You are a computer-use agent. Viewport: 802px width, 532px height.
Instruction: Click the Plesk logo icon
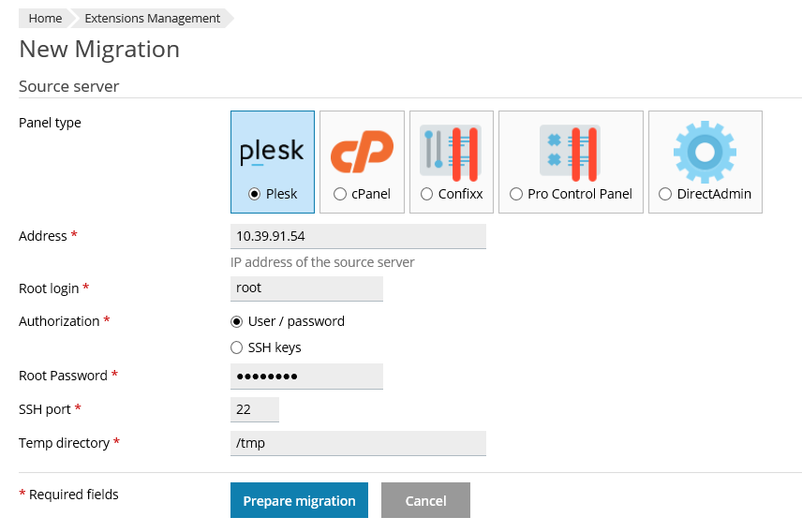click(272, 152)
